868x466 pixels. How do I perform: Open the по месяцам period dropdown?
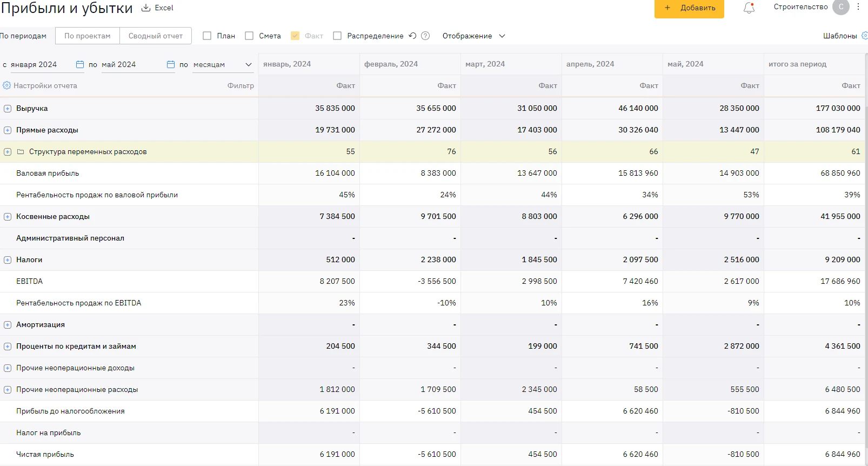(x=223, y=64)
